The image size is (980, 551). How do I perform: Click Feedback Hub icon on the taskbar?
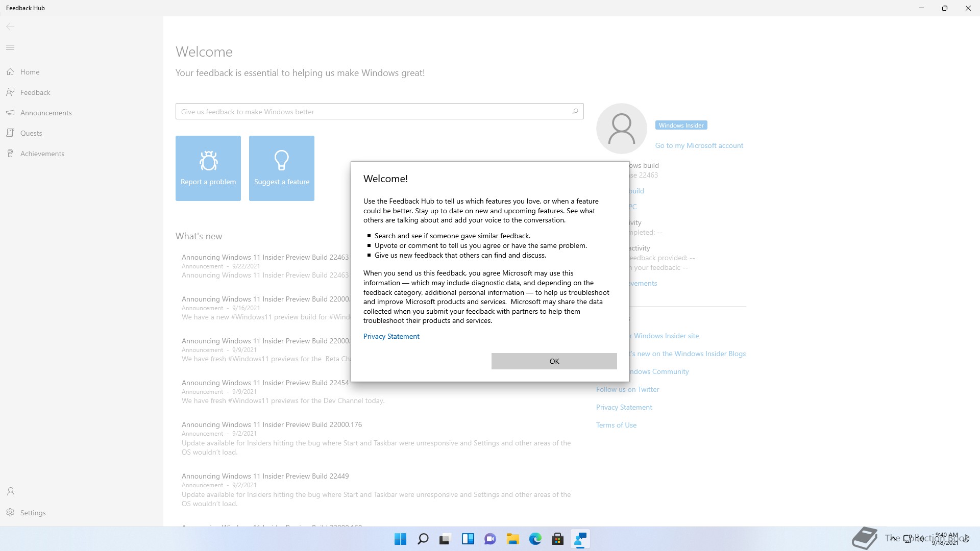[580, 539]
